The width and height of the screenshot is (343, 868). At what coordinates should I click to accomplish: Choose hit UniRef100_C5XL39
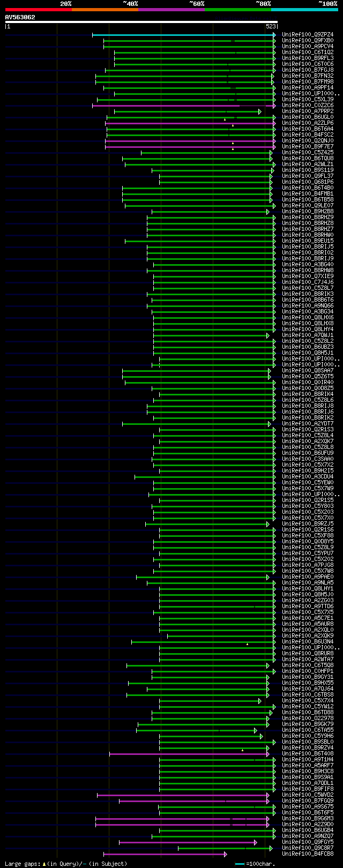pyautogui.click(x=308, y=100)
